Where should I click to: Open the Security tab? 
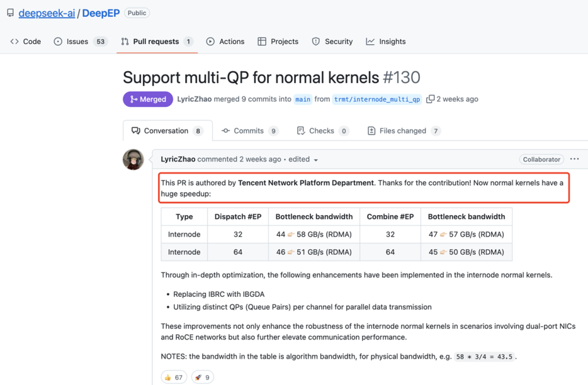332,41
